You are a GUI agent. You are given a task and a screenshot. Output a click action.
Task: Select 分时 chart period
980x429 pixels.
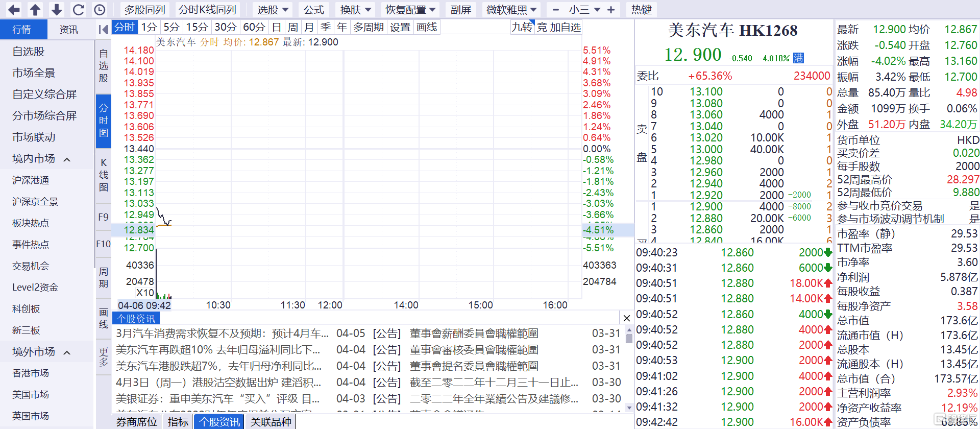[125, 27]
